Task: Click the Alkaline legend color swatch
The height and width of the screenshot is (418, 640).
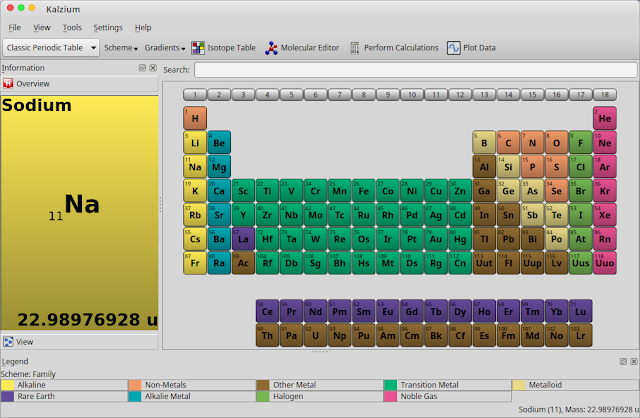Action: tap(7, 385)
